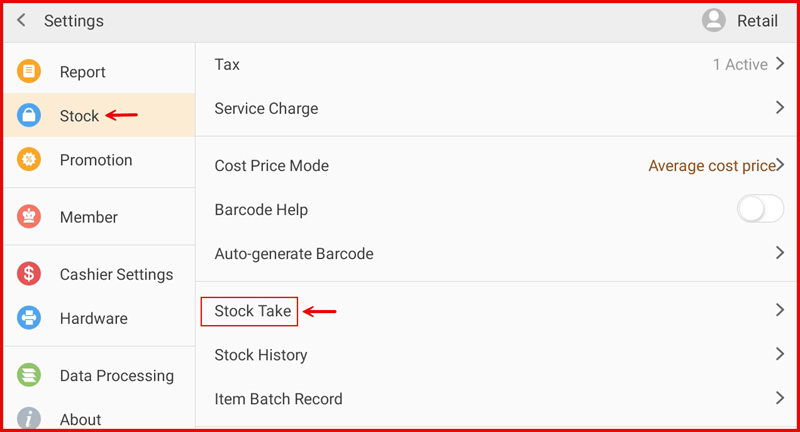Screen dimensions: 800x432
Task: Click the orange Promotion icon
Action: point(30,160)
